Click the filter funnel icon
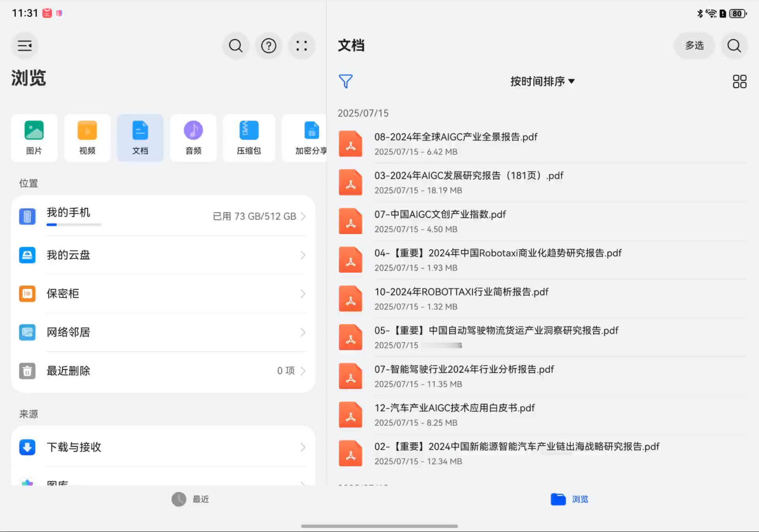This screenshot has height=532, width=759. (346, 81)
